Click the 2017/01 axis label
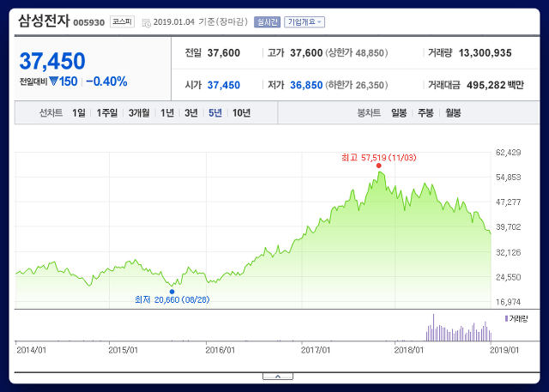Image resolution: width=549 pixels, height=392 pixels. [316, 350]
